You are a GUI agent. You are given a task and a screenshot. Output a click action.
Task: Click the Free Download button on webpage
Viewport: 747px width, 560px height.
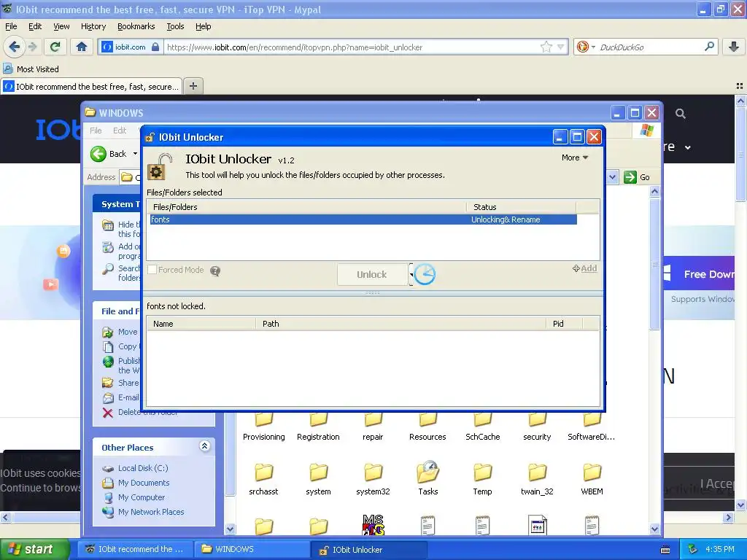(698, 274)
